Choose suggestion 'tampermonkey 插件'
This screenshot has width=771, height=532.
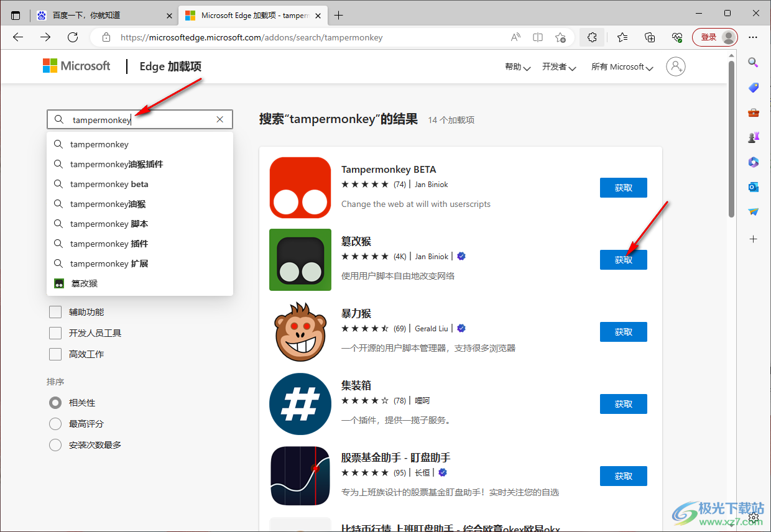pos(140,244)
